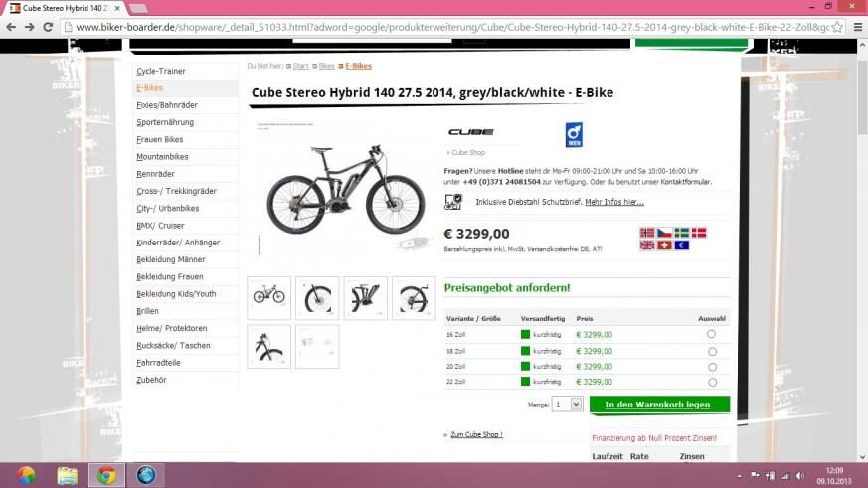
Task: Click the taskbar clock and date
Action: (833, 476)
